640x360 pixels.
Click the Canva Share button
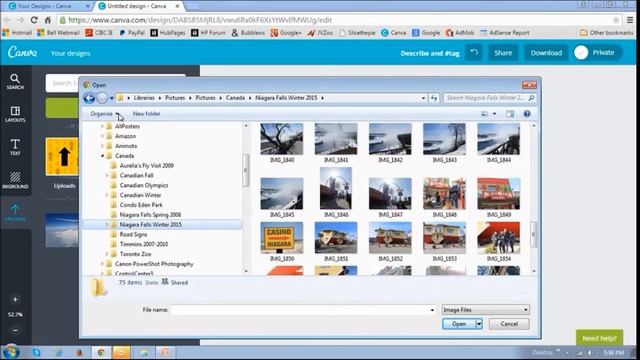(x=503, y=53)
